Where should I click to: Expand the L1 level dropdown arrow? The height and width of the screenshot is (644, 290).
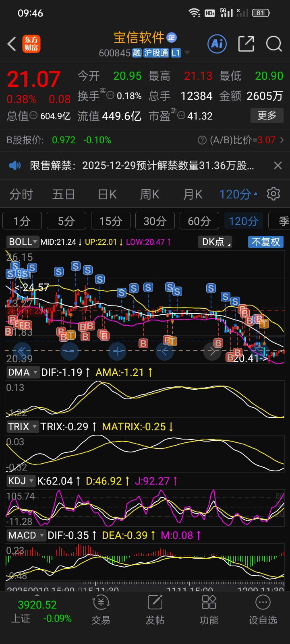pos(187,53)
